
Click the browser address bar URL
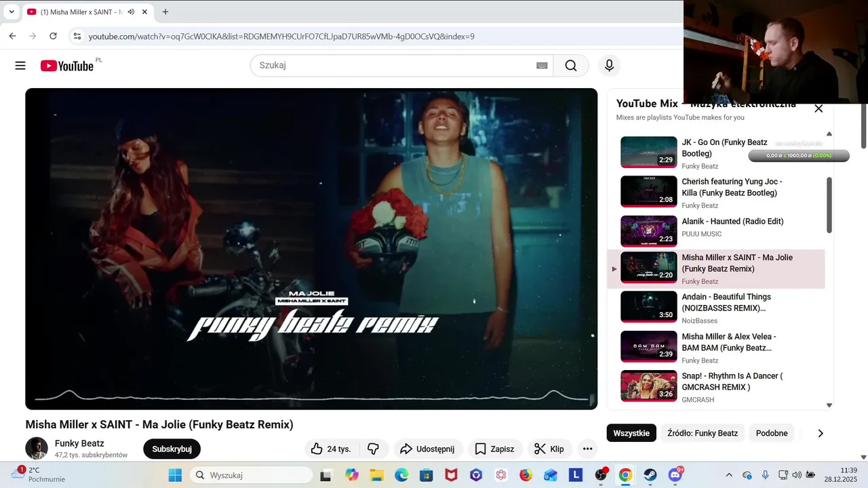[281, 37]
